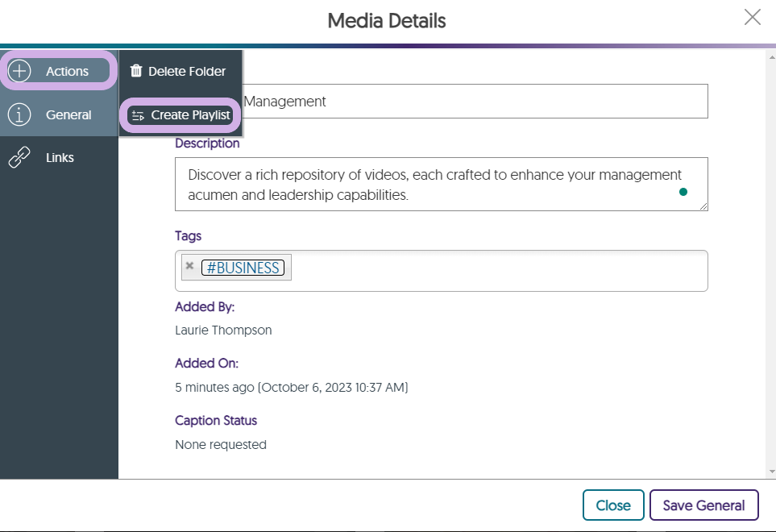The image size is (776, 532).
Task: Remove the #BUSINESS tag with its x
Action: 189,266
